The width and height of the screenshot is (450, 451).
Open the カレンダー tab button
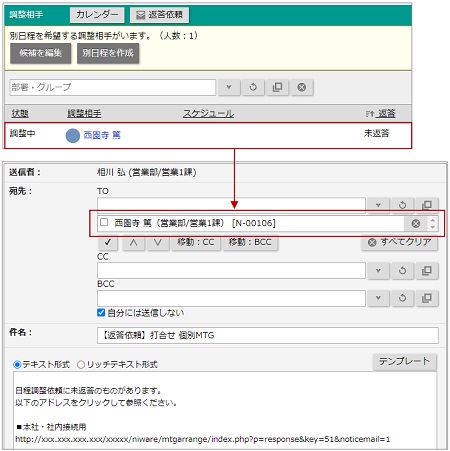point(97,15)
